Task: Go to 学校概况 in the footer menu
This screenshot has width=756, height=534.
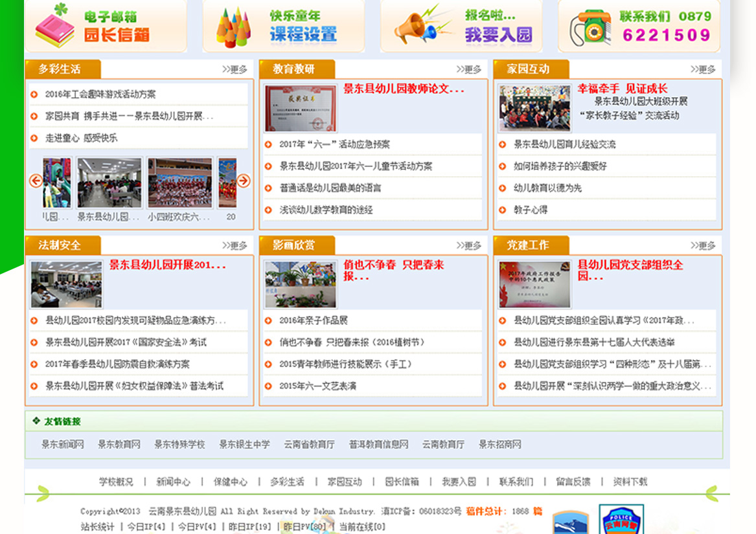Action: point(116,482)
